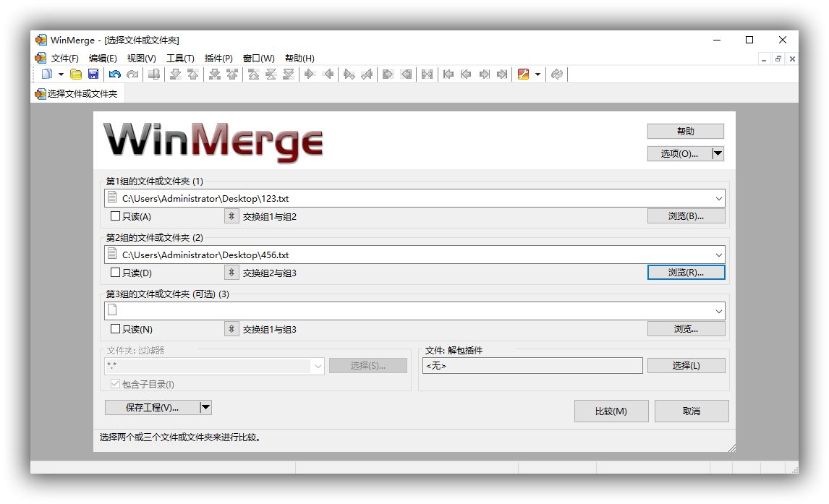Click swap icon beside 交换组1与组2
This screenshot has width=829, height=504.
(231, 216)
